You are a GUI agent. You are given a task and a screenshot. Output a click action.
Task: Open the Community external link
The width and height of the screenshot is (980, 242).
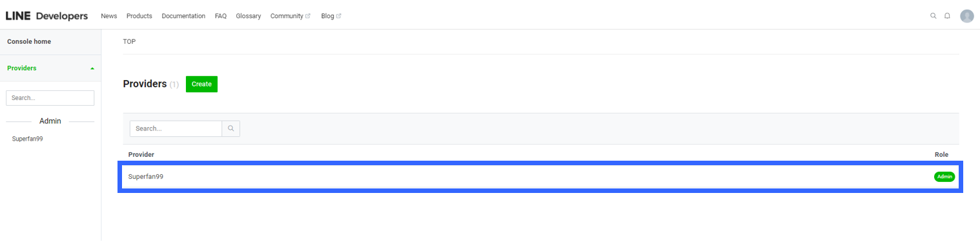tap(291, 16)
